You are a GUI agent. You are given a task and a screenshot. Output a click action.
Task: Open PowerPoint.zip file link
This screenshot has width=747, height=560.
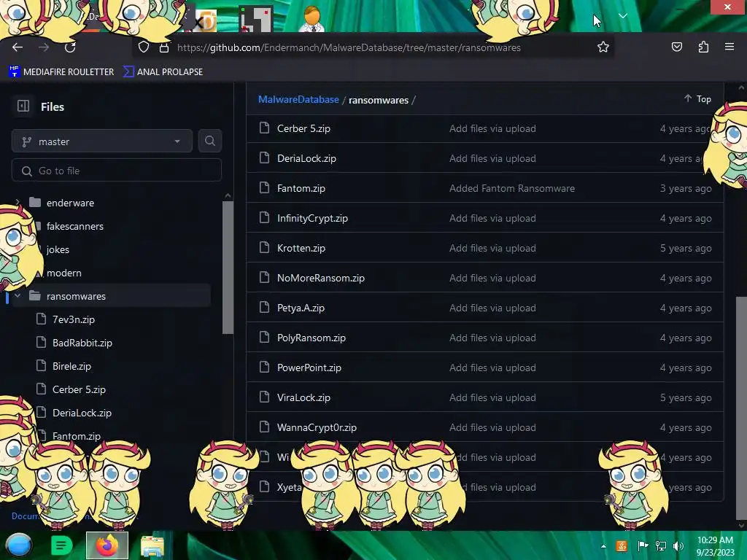click(309, 367)
